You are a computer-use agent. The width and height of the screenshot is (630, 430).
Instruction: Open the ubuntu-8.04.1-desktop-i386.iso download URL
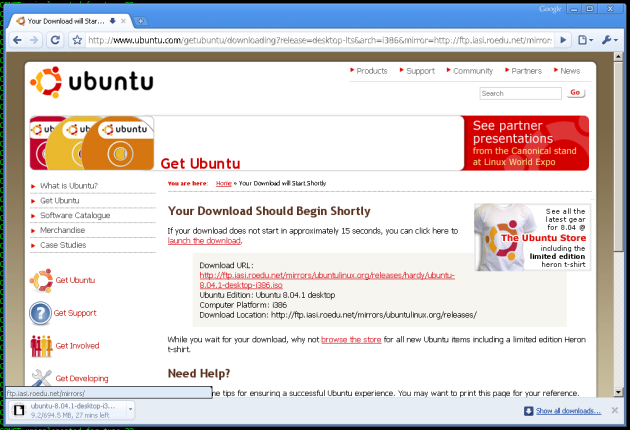[x=327, y=280]
